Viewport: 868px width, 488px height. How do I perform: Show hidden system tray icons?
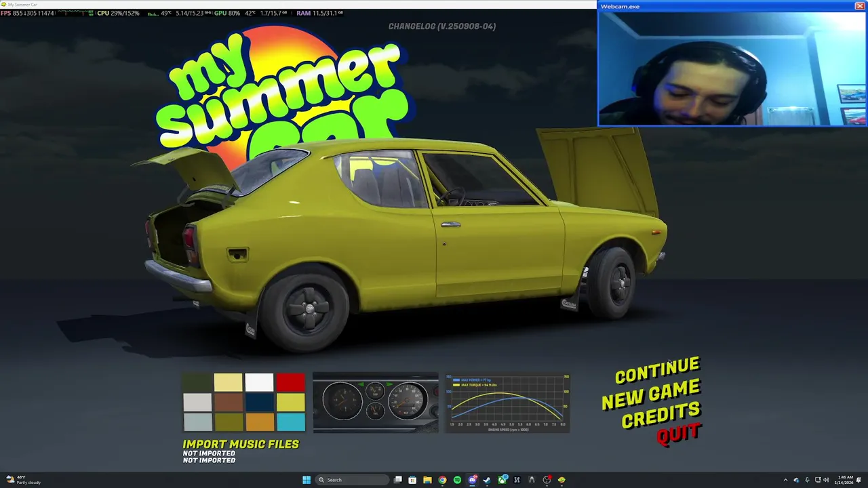(785, 480)
